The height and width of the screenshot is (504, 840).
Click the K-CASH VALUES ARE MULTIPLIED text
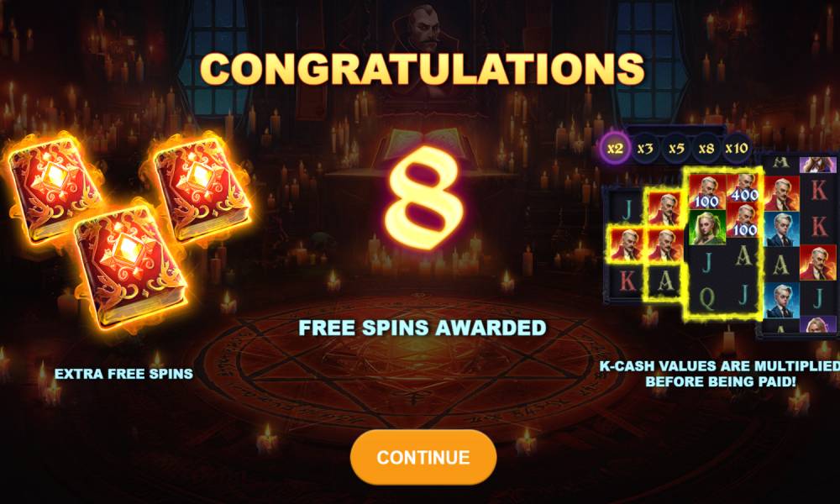coord(720,366)
